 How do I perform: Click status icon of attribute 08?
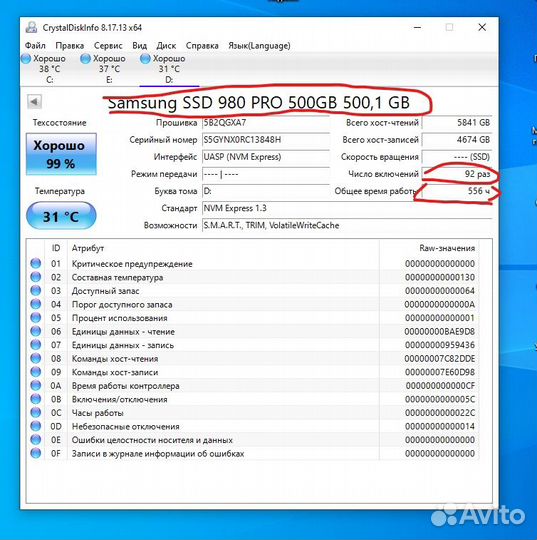tap(35, 359)
